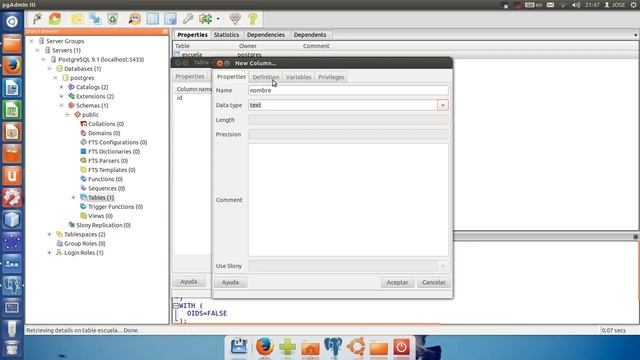Expand the Catalogs (2) node
Image resolution: width=640 pixels, height=360 pixels.
pyautogui.click(x=62, y=87)
